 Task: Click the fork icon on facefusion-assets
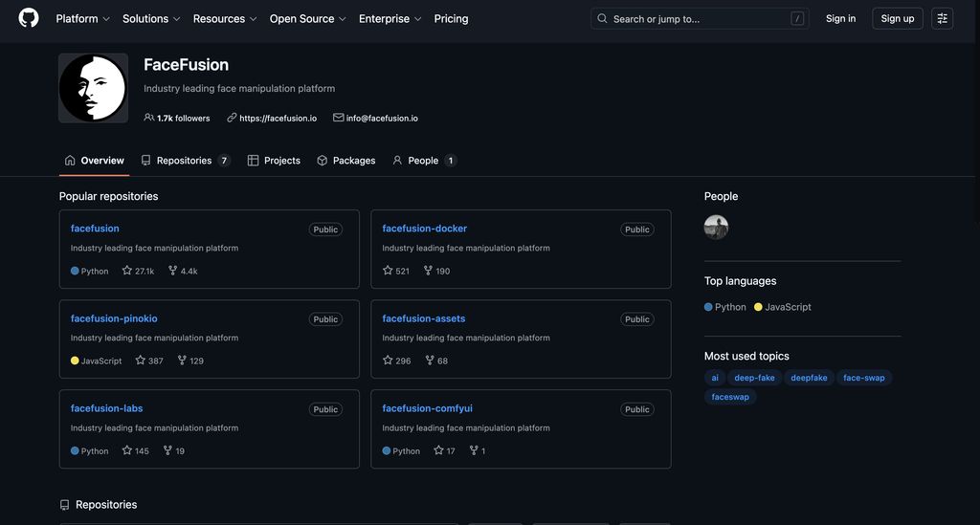[x=430, y=361]
